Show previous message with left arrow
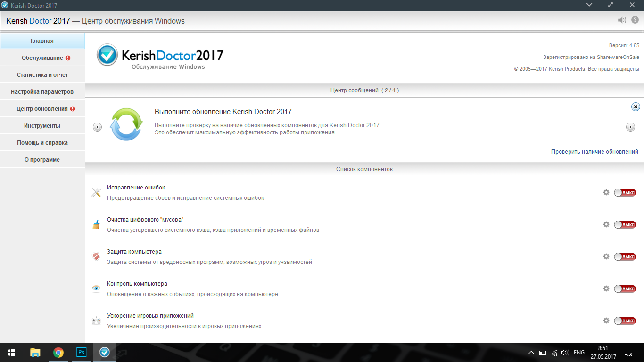 coord(98,127)
